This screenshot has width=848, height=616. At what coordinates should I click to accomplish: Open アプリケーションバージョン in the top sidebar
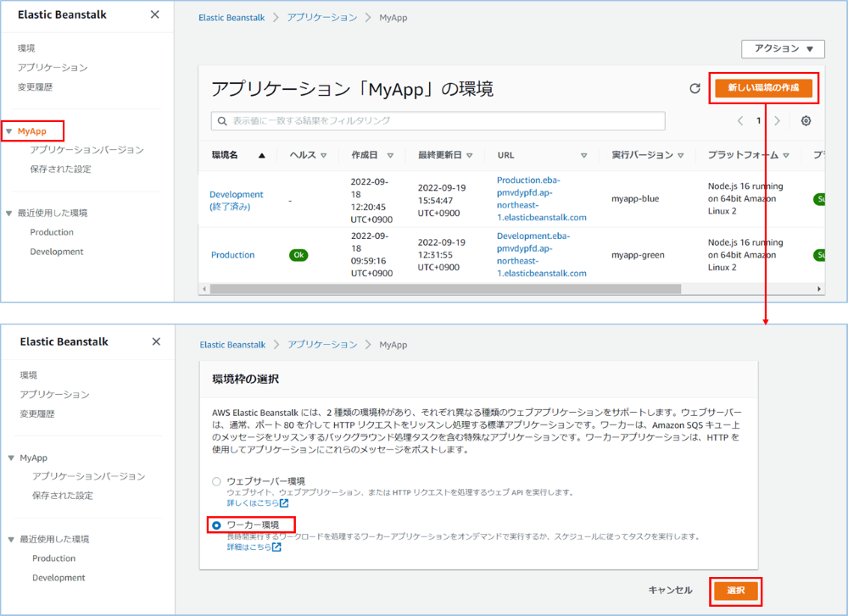tap(86, 150)
